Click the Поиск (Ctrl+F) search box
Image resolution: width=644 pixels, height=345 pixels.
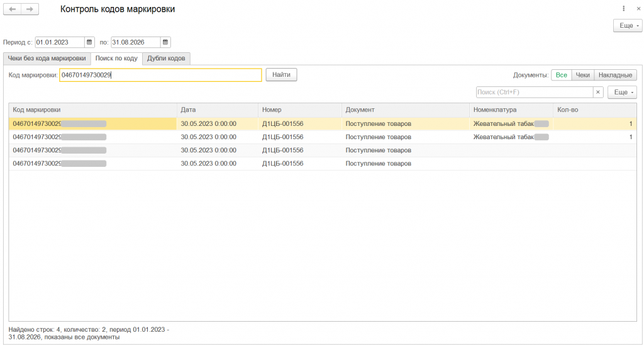click(x=535, y=92)
